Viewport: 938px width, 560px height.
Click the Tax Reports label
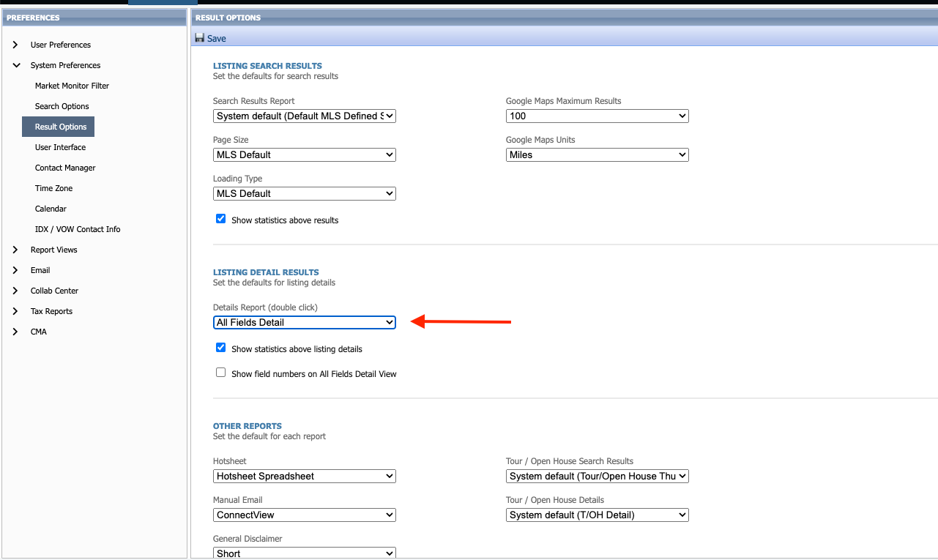point(51,311)
